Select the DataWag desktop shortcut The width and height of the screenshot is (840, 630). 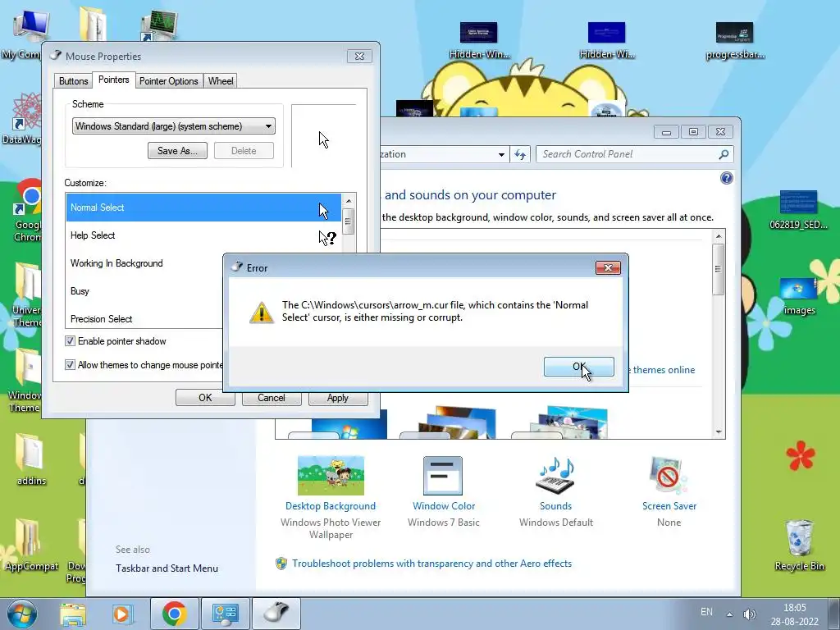tap(21, 119)
